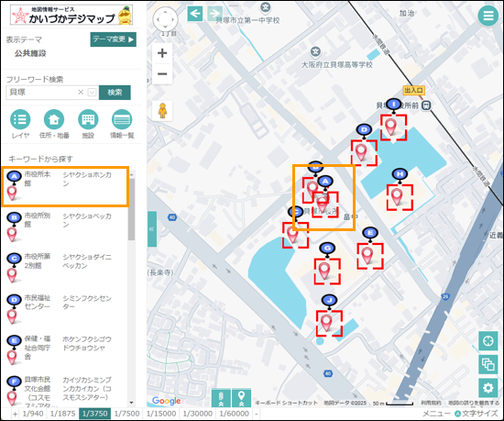Screen dimensions: 504x421
Task: Click the result list scroll-up arrow
Action: [x=131, y=174]
